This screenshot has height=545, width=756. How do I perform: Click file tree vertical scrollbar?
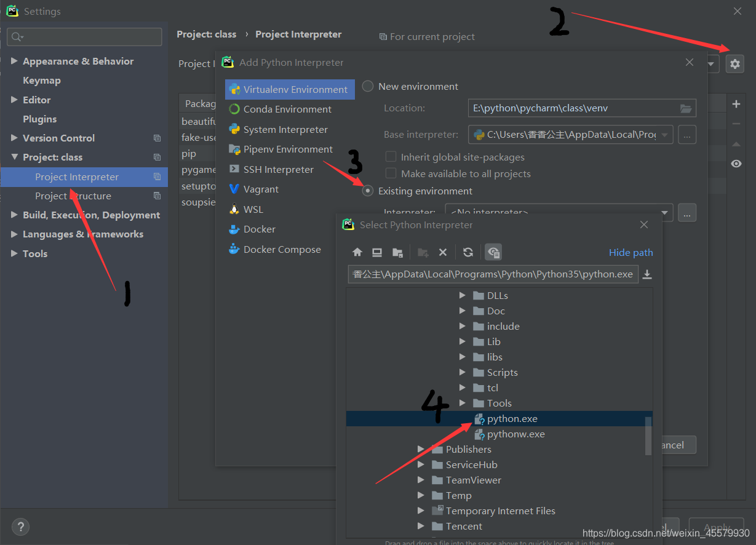tap(648, 435)
